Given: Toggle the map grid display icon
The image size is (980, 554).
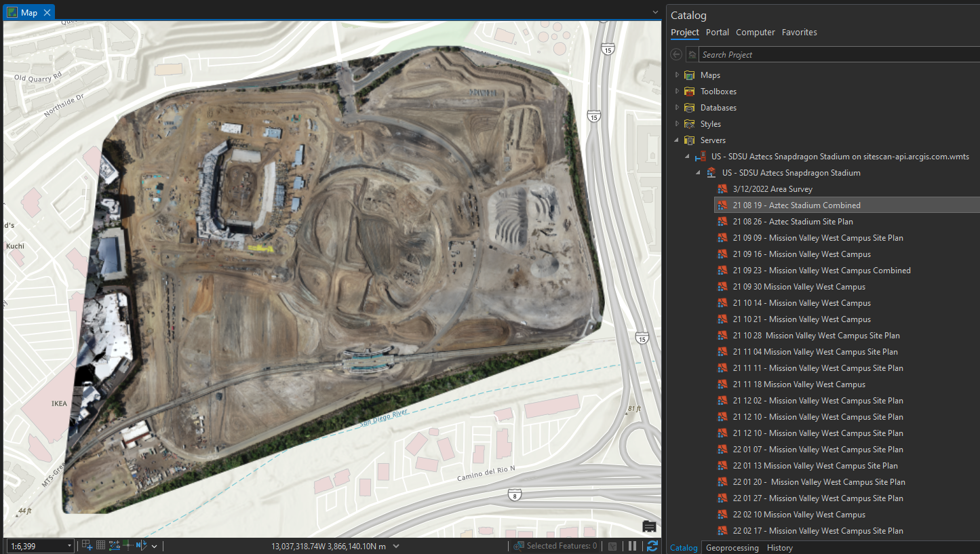Looking at the screenshot, I should [100, 545].
